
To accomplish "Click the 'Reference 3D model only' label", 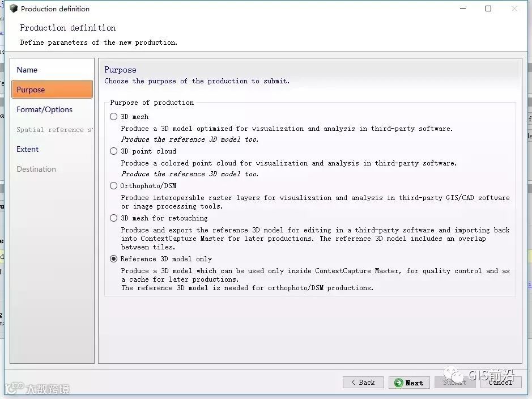I will tap(166, 259).
